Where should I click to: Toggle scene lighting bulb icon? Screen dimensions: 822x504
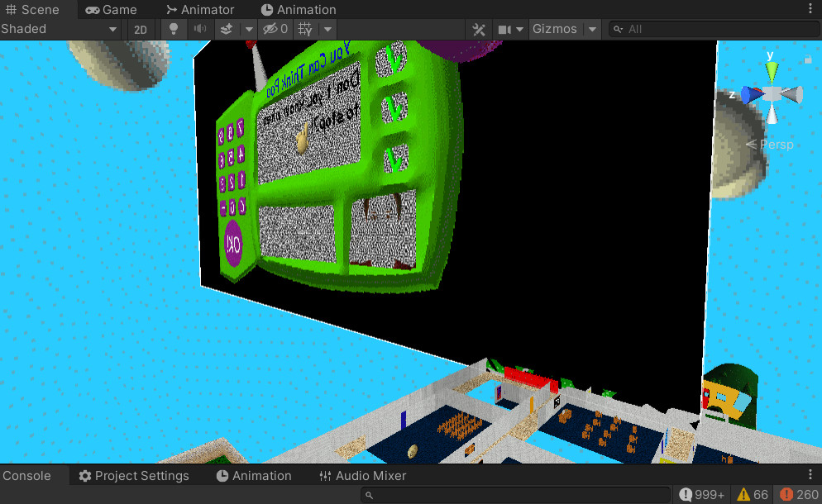point(174,29)
